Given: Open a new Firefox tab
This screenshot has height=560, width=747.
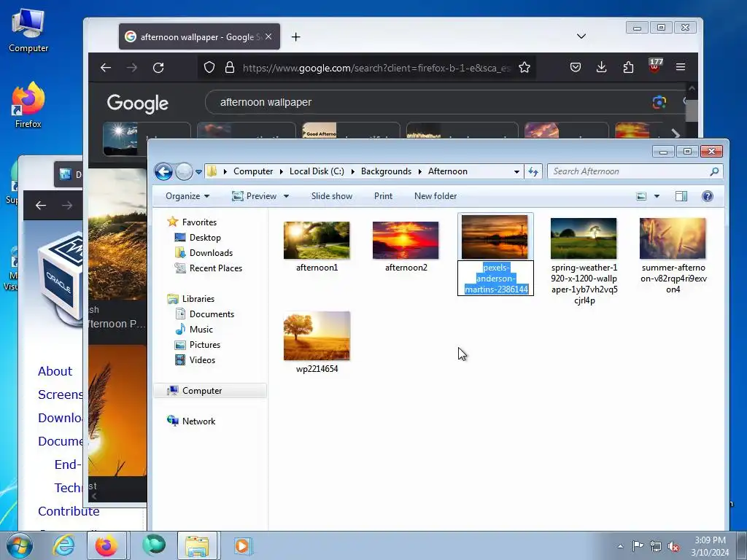Looking at the screenshot, I should tap(296, 36).
